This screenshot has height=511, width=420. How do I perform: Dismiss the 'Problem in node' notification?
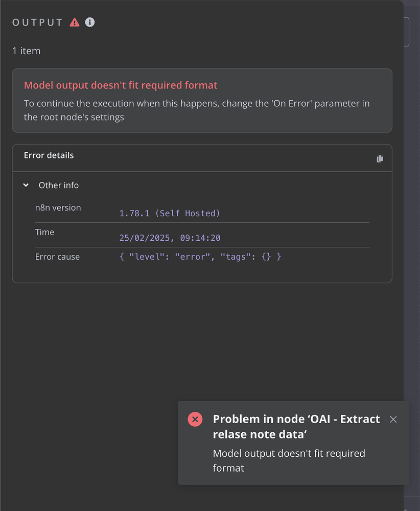coord(393,419)
